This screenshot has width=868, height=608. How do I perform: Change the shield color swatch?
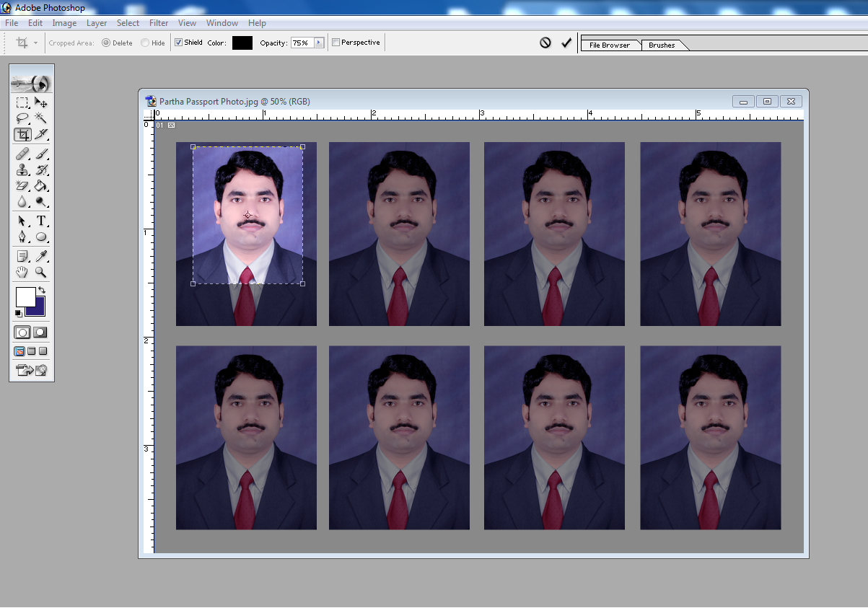click(242, 42)
